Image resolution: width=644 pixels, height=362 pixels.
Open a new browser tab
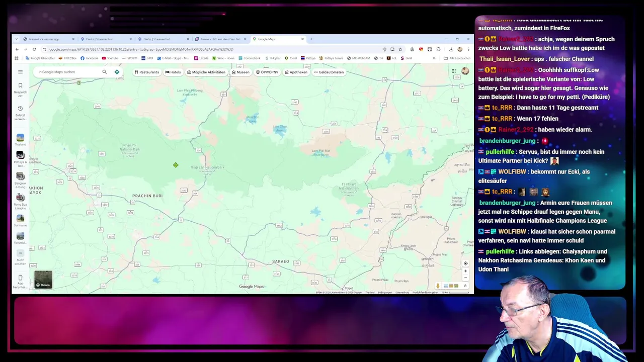tap(311, 39)
